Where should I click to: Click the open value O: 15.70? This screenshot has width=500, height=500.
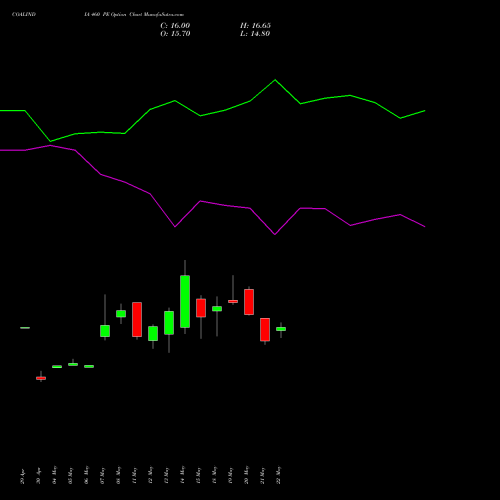click(x=175, y=34)
